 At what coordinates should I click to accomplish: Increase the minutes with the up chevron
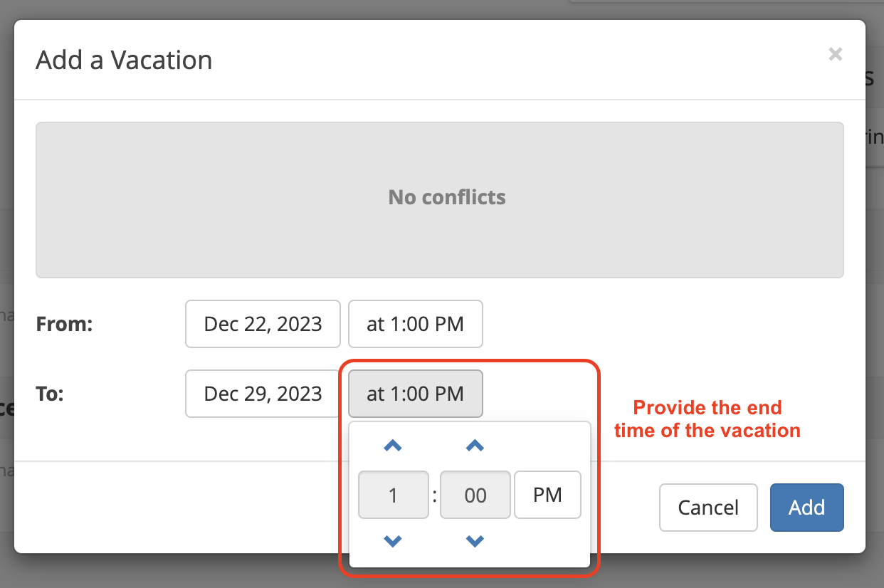(475, 446)
